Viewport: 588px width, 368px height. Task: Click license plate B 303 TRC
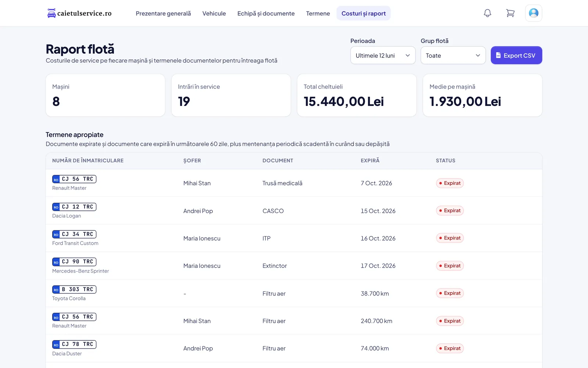pos(74,289)
